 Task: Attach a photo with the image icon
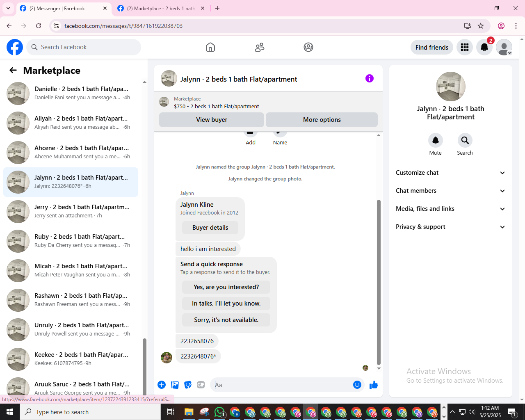175,385
